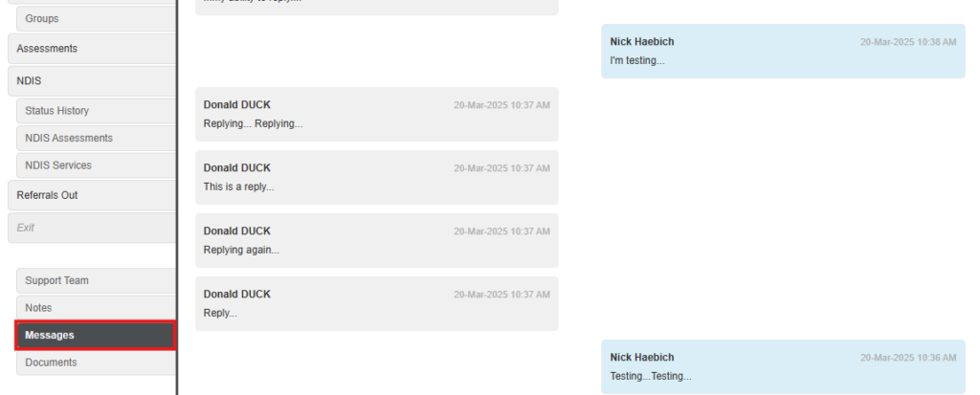The image size is (980, 395).
Task: Select Donald DUCK's "Replying... Replying..." message
Action: click(x=377, y=115)
